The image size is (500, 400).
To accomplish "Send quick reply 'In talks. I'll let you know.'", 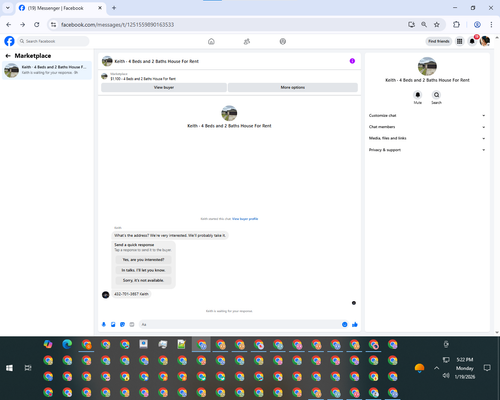I will click(143, 270).
